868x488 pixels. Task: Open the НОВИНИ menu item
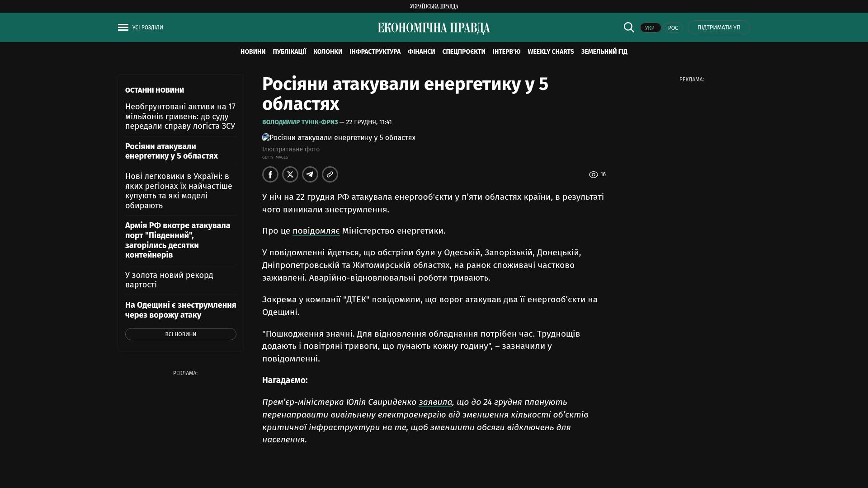[253, 52]
